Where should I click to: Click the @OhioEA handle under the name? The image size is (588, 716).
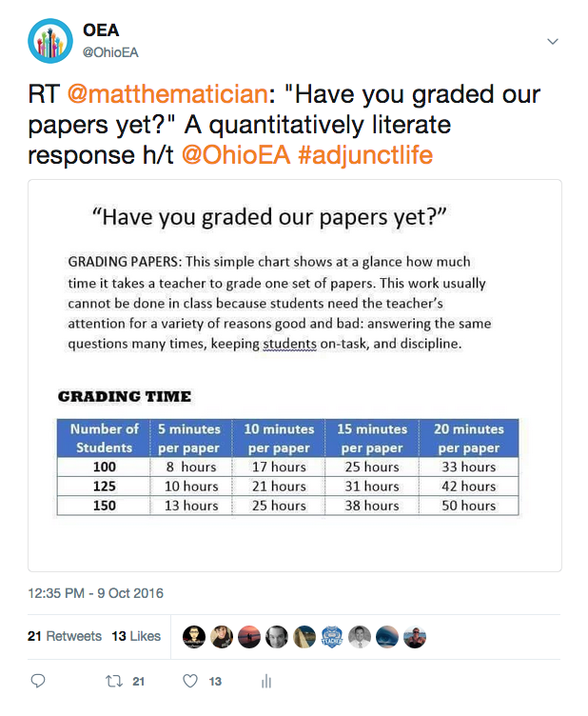[x=110, y=52]
